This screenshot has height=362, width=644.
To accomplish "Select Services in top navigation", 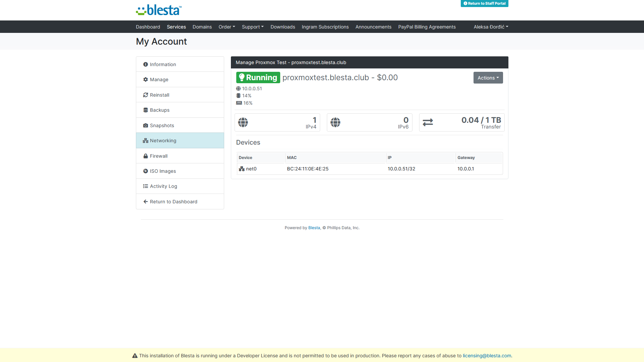I will pyautogui.click(x=176, y=27).
